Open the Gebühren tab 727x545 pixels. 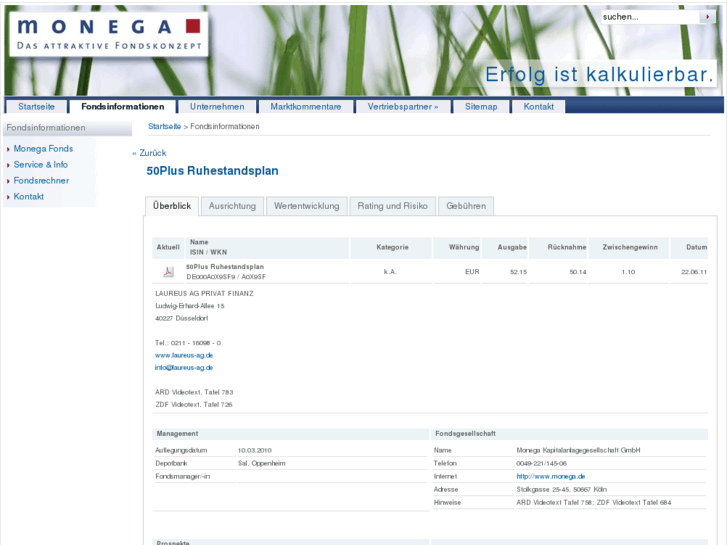tap(466, 206)
